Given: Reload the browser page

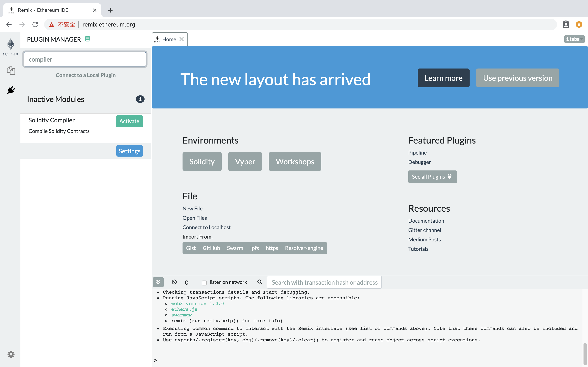Looking at the screenshot, I should click(35, 24).
